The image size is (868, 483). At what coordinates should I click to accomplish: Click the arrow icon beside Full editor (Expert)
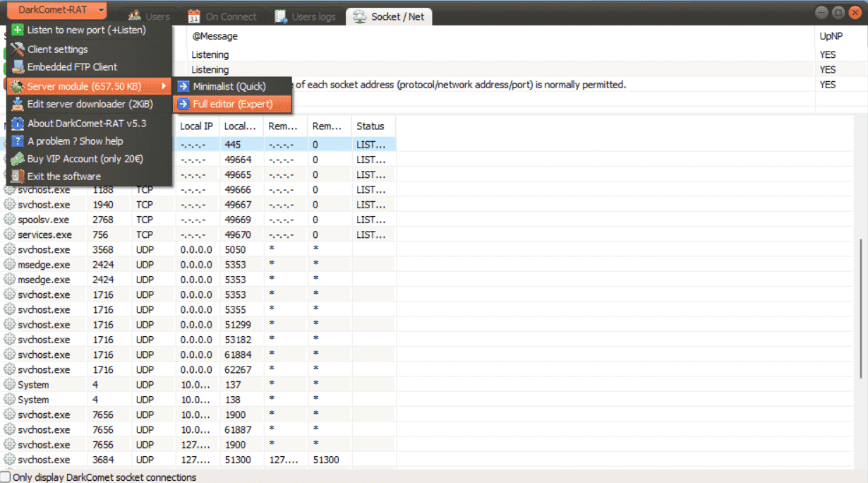183,104
